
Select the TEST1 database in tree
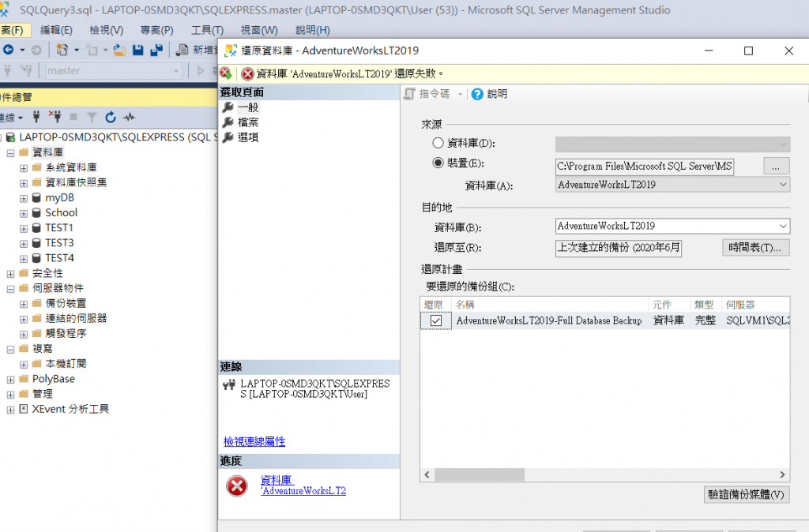(58, 227)
